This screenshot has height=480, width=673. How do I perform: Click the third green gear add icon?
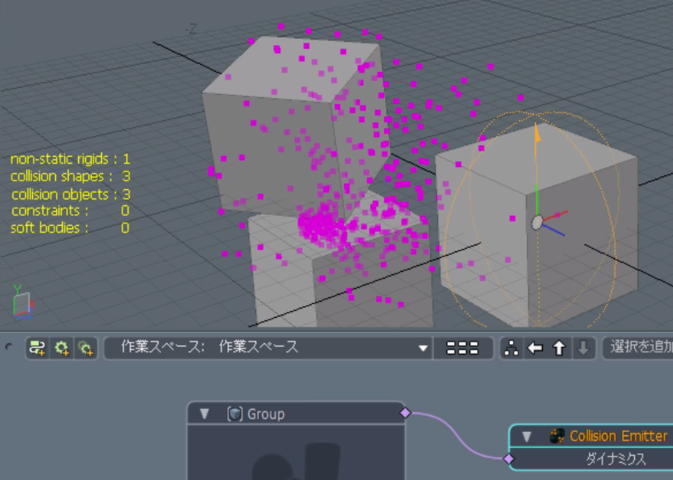tap(86, 348)
